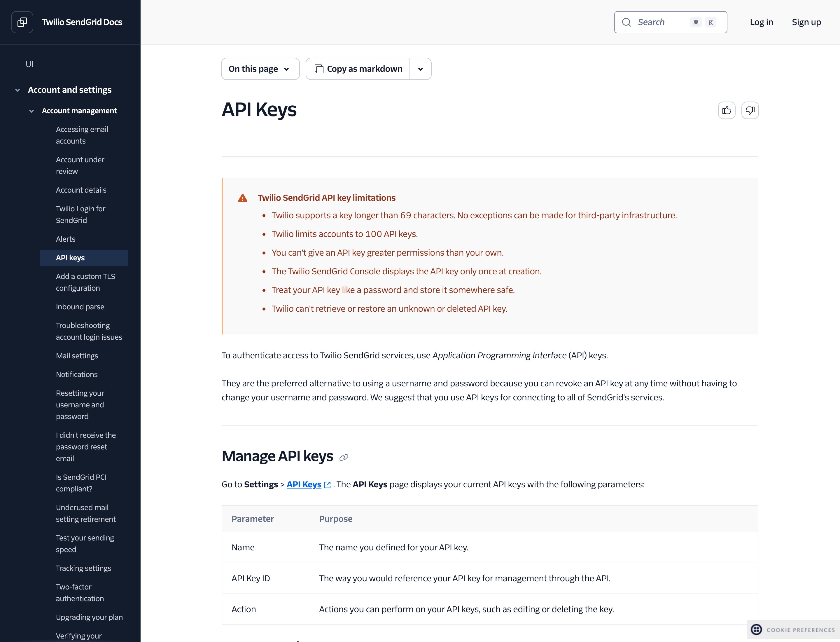The width and height of the screenshot is (840, 642).
Task: Click anchor link icon beside Manage API keys
Action: coord(344,458)
